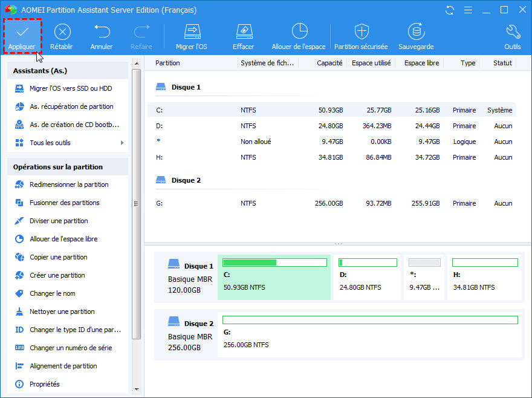
Task: Open the Migrer l'OS wizard
Action: click(192, 31)
